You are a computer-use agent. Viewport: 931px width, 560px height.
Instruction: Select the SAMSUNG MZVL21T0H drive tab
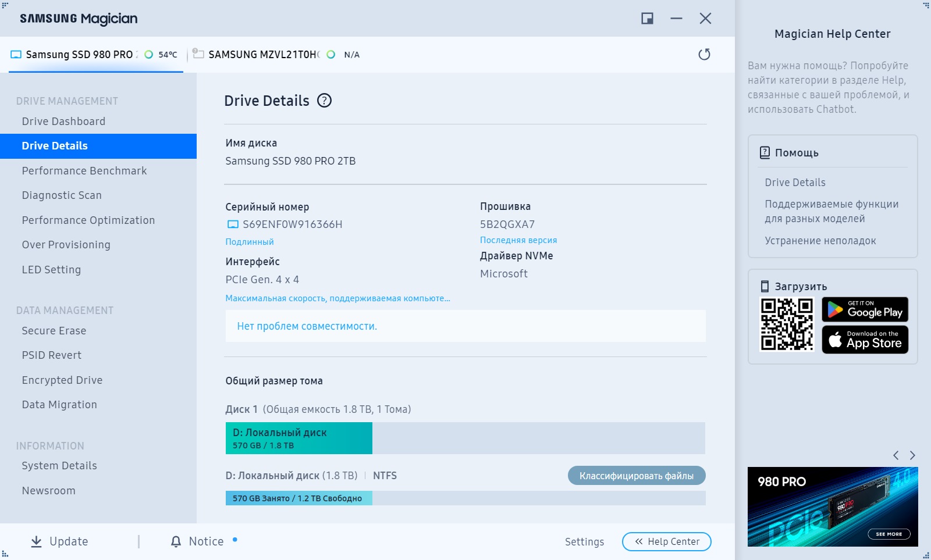[x=276, y=55]
